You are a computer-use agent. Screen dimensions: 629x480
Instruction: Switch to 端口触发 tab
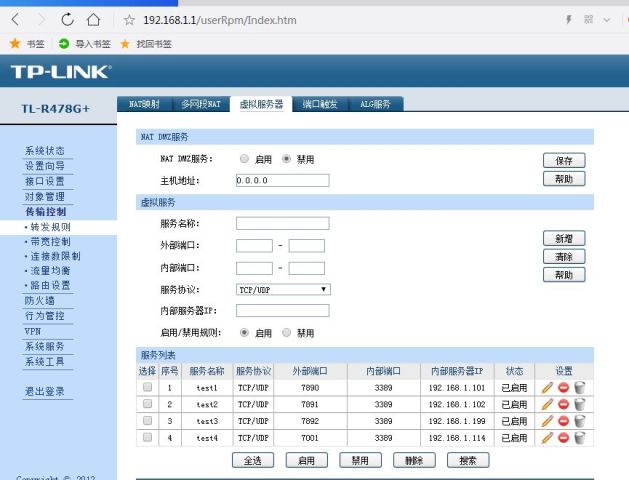pos(320,104)
